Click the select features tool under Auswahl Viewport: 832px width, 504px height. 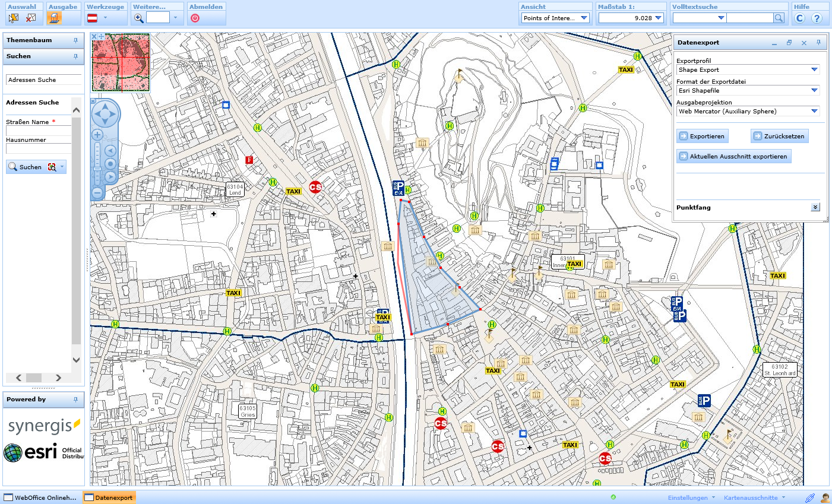[14, 18]
